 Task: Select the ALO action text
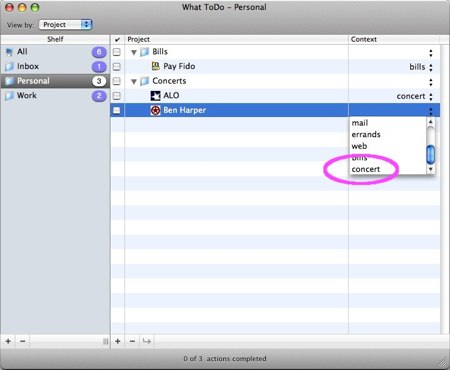tap(171, 96)
